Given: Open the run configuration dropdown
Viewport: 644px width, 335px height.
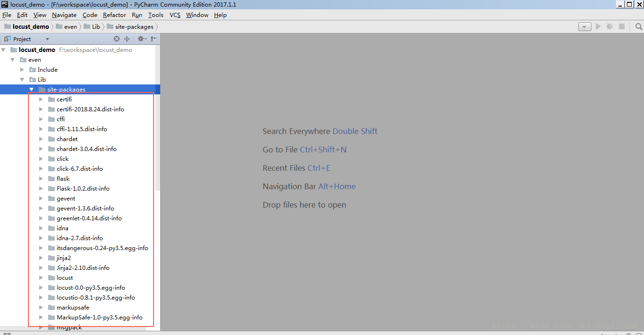Looking at the screenshot, I should (x=585, y=27).
